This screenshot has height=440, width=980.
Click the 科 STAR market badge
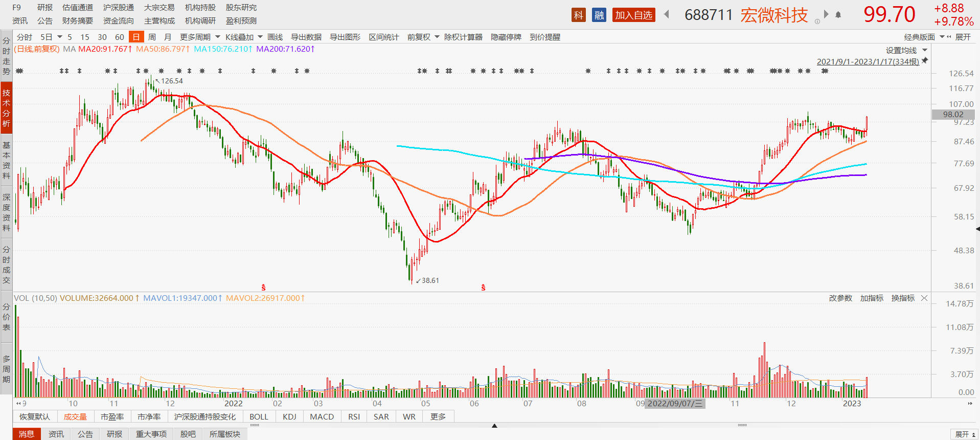coord(578,15)
